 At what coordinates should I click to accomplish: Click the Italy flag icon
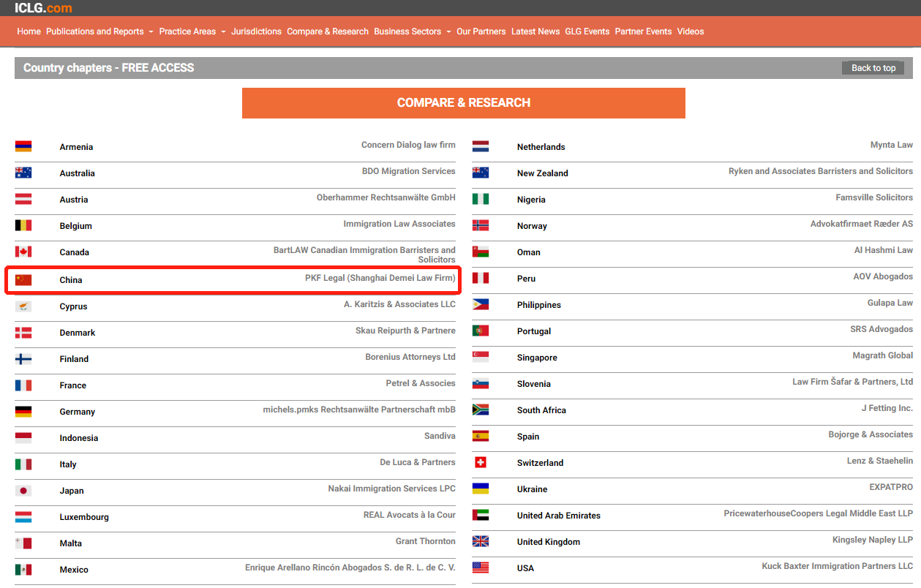[23, 464]
